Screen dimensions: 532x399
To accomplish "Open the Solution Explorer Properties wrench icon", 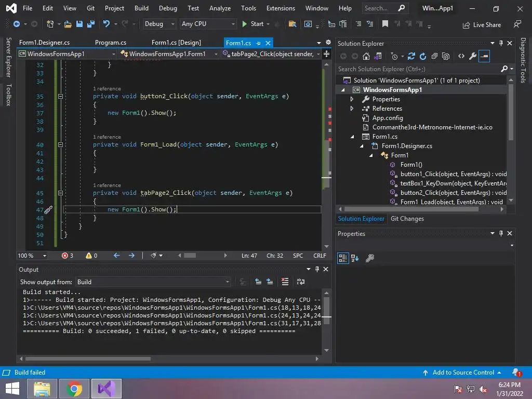I will click(x=472, y=56).
